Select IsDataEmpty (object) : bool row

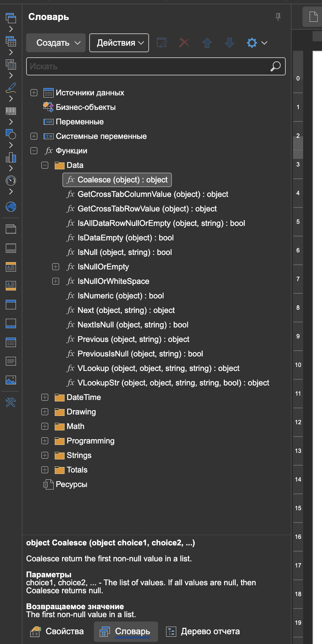click(x=120, y=238)
